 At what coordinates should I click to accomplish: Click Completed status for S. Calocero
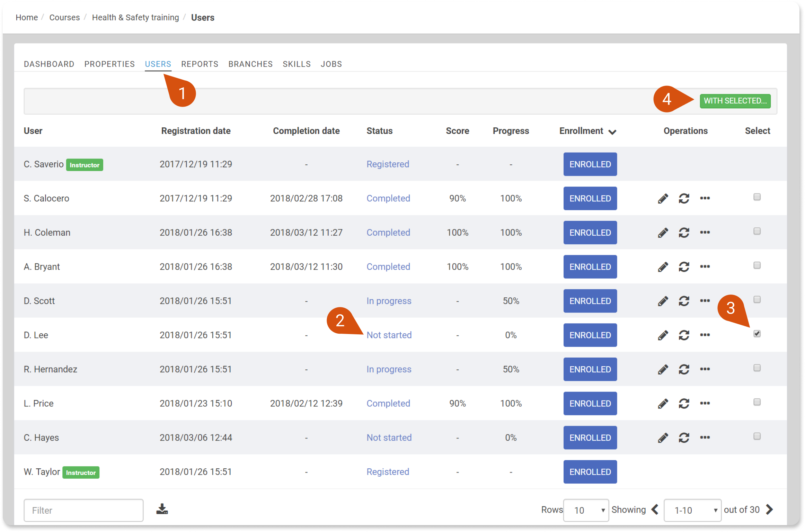(388, 198)
